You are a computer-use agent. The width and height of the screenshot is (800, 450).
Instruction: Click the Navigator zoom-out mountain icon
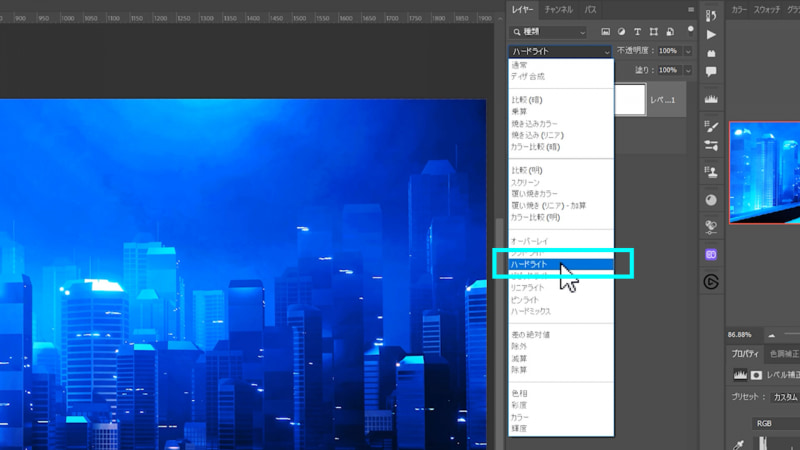(771, 335)
